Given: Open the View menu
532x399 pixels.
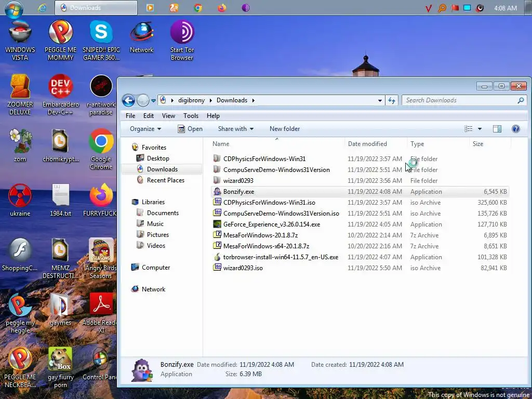Looking at the screenshot, I should point(168,116).
